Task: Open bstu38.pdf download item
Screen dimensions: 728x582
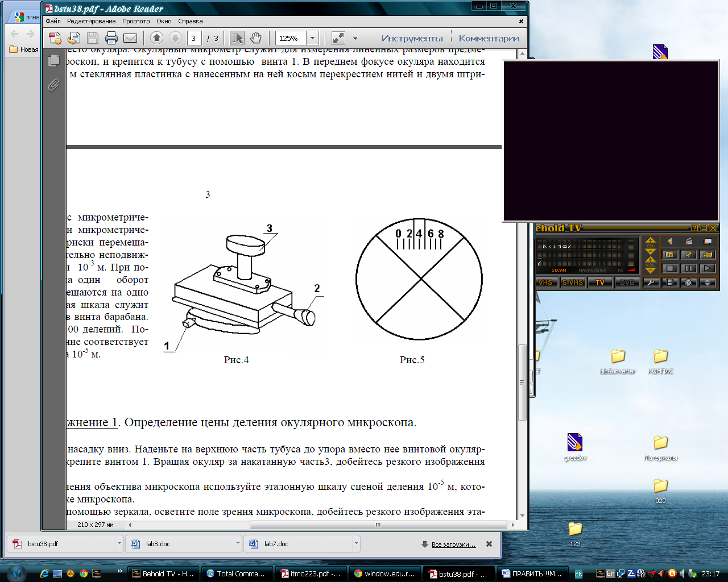Action: [61, 543]
